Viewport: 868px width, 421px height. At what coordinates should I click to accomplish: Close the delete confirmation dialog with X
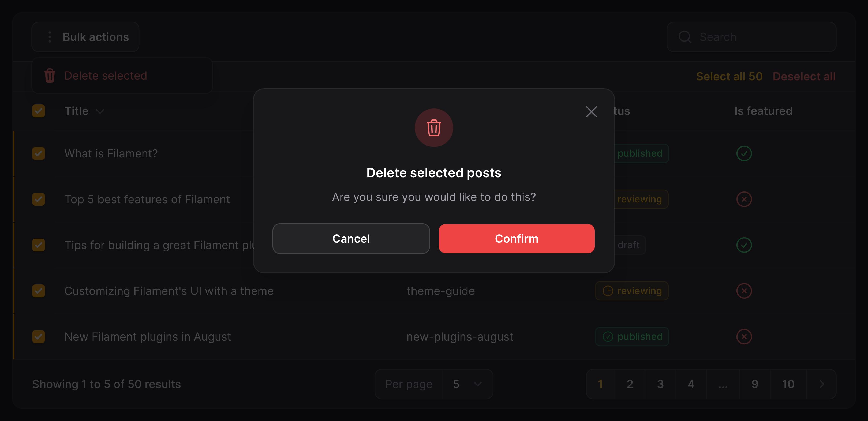tap(591, 111)
